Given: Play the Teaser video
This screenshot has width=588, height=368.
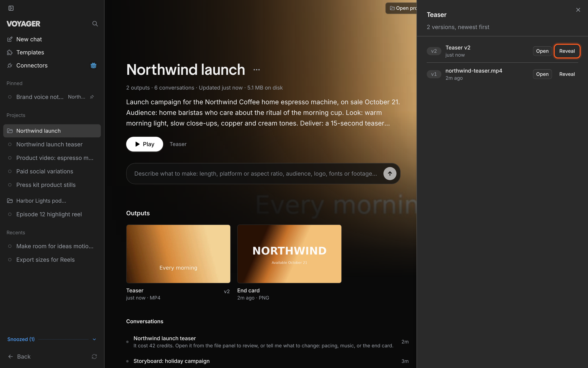Looking at the screenshot, I should click(145, 144).
